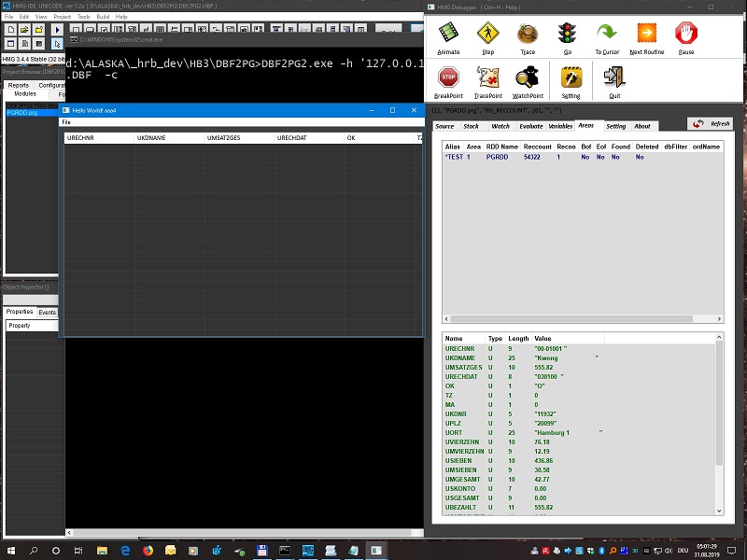Set a BreakPoint using the stop sign
This screenshot has height=560, width=747.
point(448,78)
